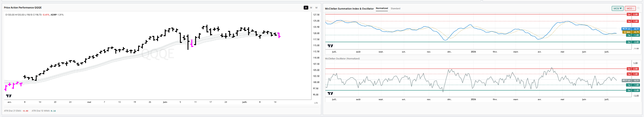Switch to the M monthly timeframe
Screen dimensions: 644x117
click(x=316, y=8)
